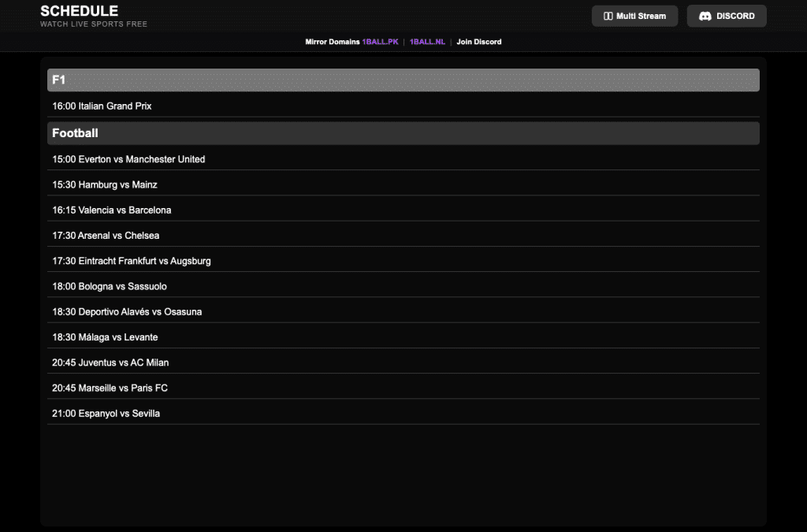This screenshot has width=807, height=532.
Task: Open the Multi Stream button
Action: [634, 16]
